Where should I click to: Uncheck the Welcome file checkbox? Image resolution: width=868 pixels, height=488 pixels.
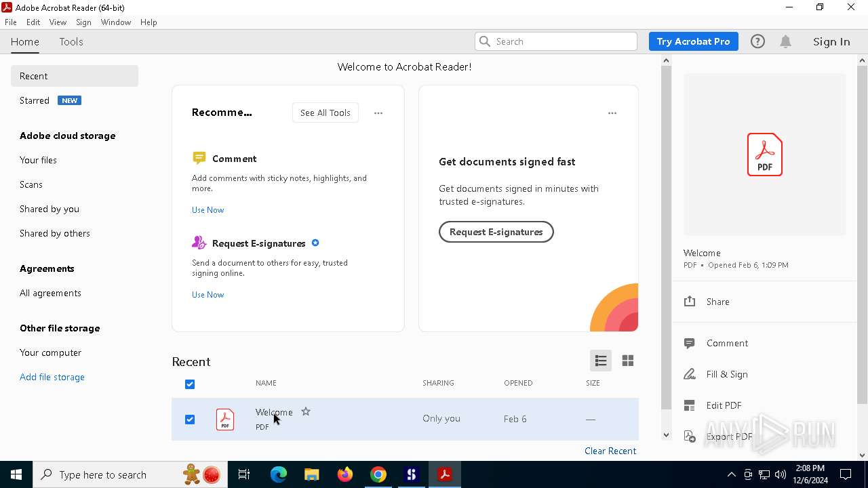pos(190,420)
